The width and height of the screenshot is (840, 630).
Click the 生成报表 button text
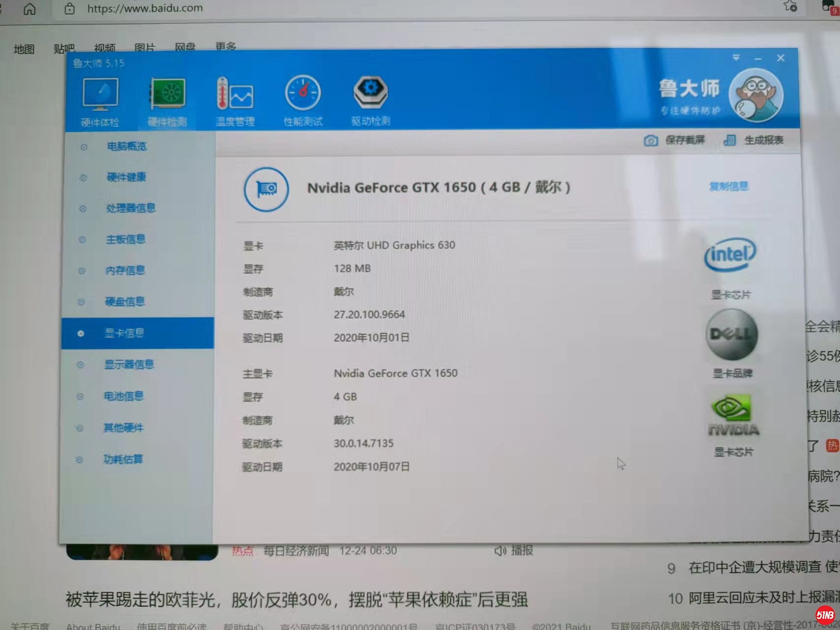point(764,140)
